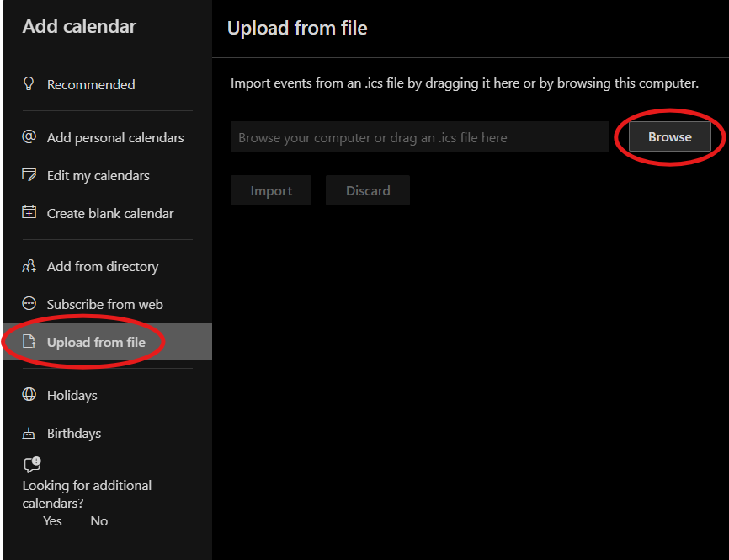
Task: Click the Discard button
Action: (368, 190)
